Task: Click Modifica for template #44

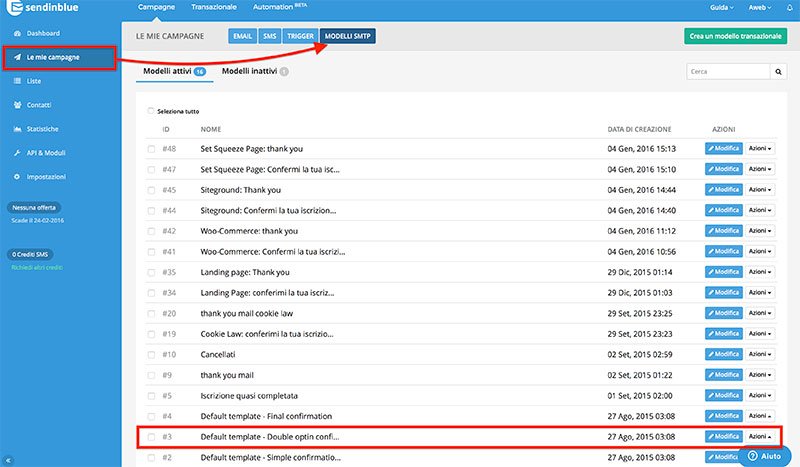Action: point(723,210)
